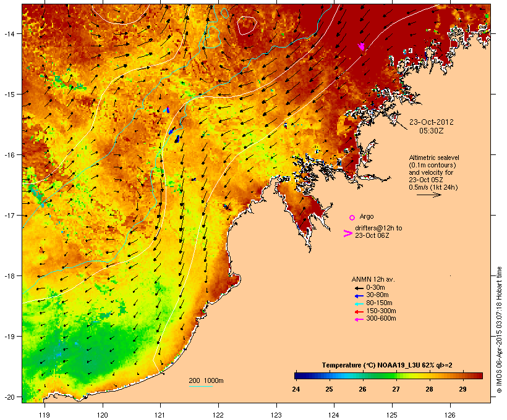Image resolution: width=507 pixels, height=420 pixels.
Task: Click the cyan 80-150m legend arrow
Action: pyautogui.click(x=359, y=304)
